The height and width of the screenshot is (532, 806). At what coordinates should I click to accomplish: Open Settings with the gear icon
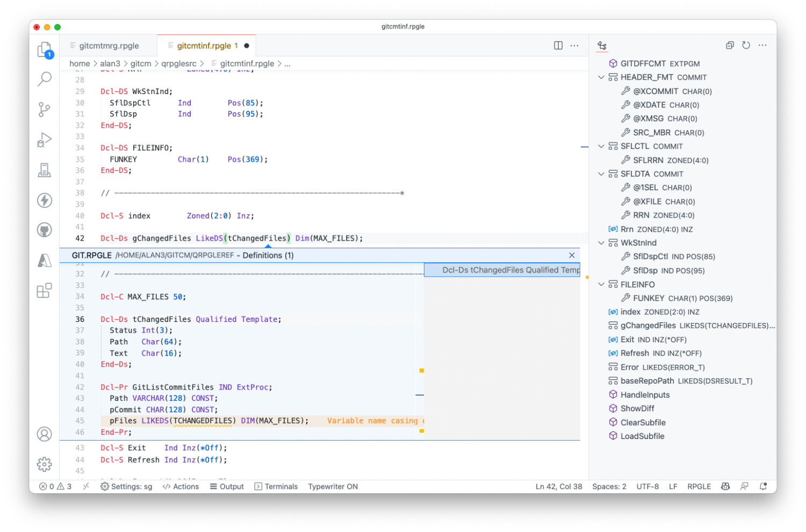[x=45, y=464]
